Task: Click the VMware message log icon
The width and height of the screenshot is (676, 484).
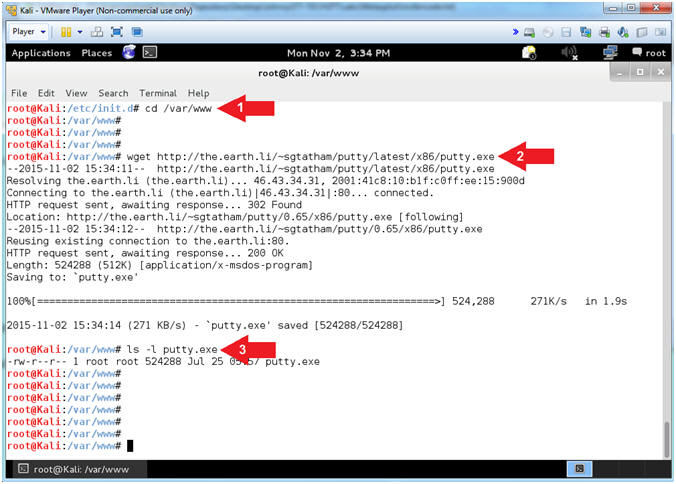Action: (660, 32)
